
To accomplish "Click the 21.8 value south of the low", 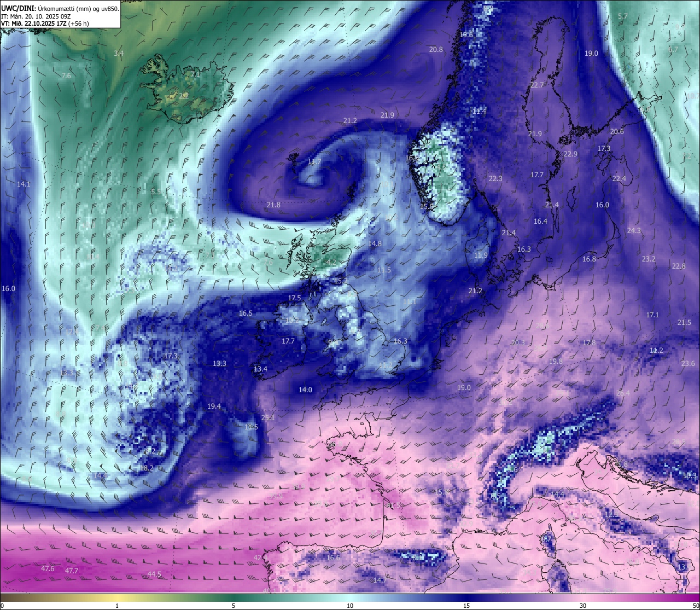I will pyautogui.click(x=273, y=205).
